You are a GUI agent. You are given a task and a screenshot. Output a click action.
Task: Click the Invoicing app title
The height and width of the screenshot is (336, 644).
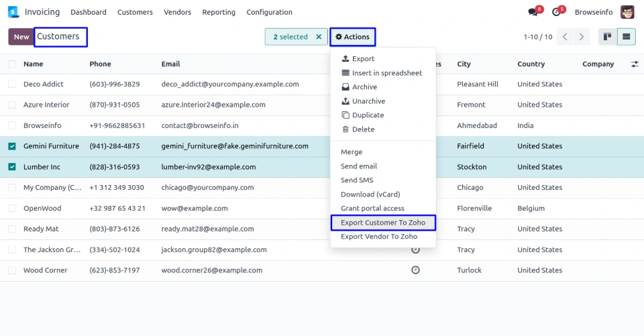click(x=42, y=12)
